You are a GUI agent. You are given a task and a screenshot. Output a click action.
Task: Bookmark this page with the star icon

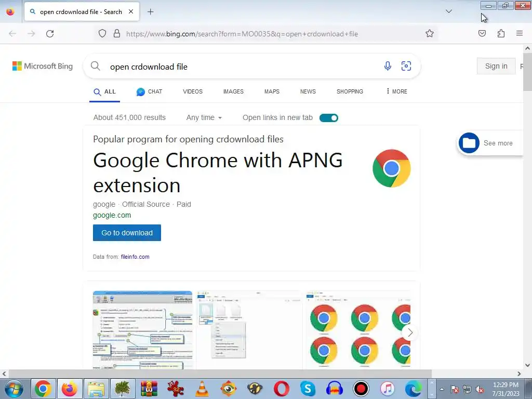pyautogui.click(x=430, y=34)
